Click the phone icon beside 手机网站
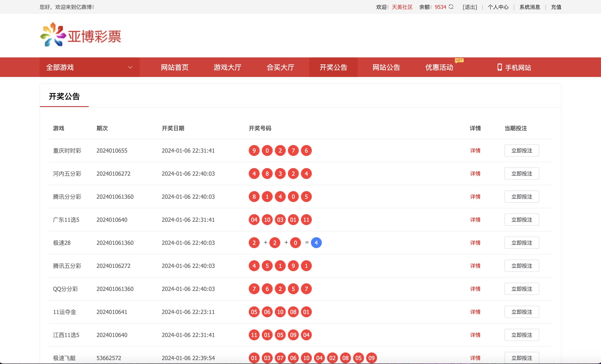The image size is (601, 364). click(x=499, y=67)
